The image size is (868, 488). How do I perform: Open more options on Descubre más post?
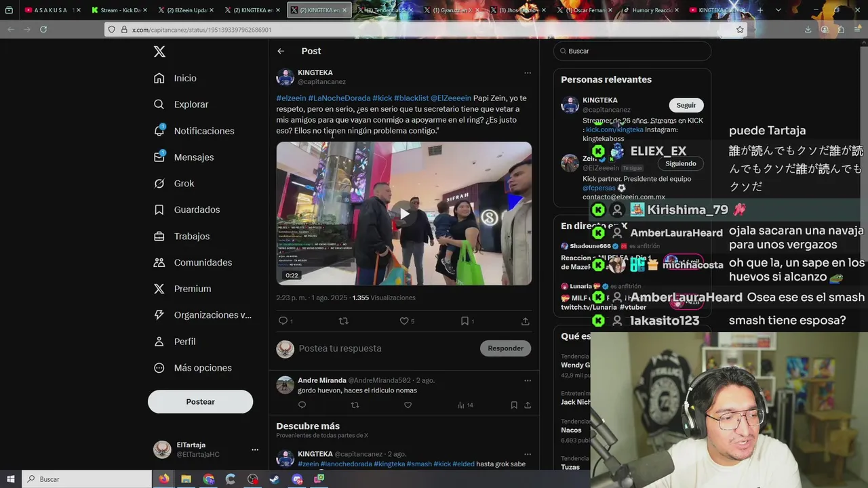[x=528, y=454]
